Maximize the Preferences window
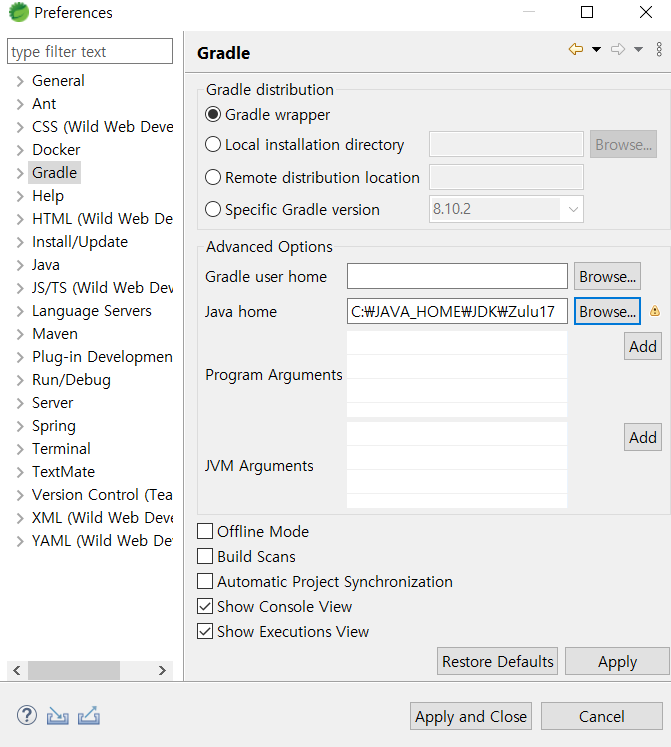Viewport: 671px width, 747px height. click(x=587, y=12)
